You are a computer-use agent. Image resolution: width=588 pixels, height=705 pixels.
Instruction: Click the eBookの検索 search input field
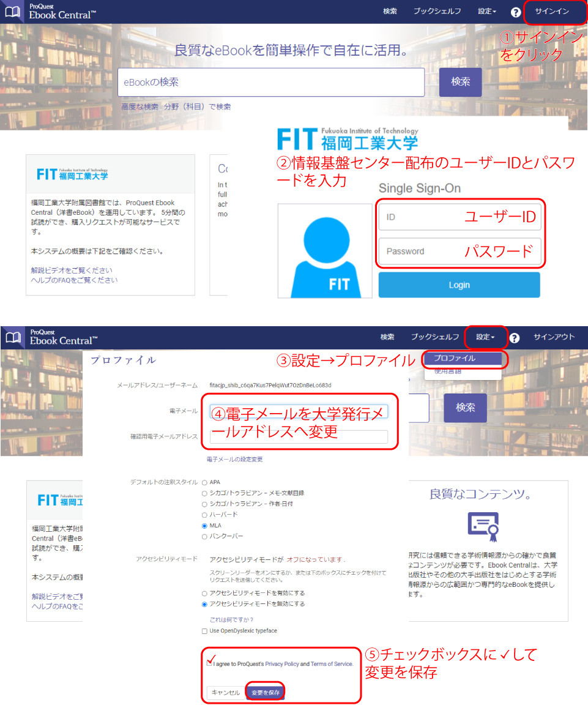[x=271, y=82]
